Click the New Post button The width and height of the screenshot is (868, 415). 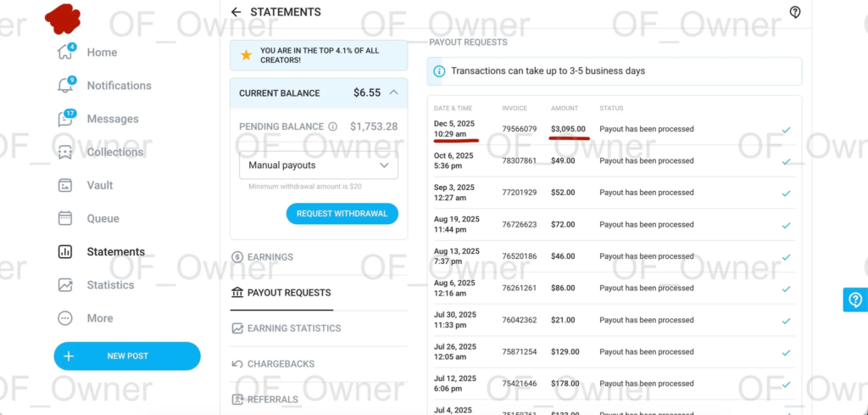[127, 356]
